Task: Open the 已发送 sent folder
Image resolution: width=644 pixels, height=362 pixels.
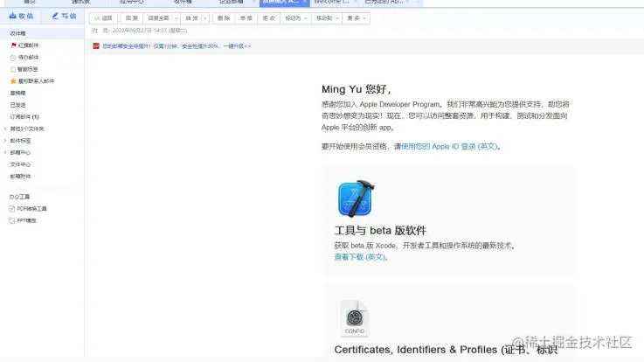Action: 17,105
